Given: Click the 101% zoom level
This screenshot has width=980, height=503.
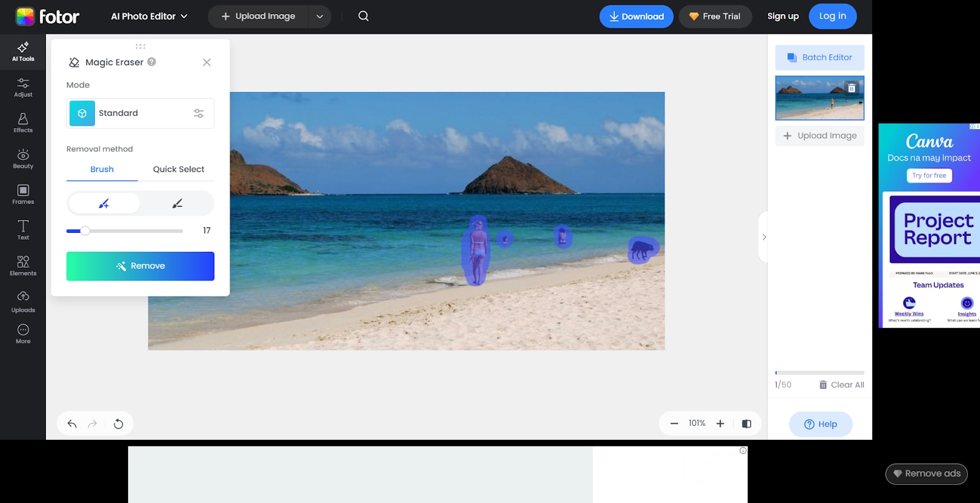Looking at the screenshot, I should pyautogui.click(x=697, y=423).
